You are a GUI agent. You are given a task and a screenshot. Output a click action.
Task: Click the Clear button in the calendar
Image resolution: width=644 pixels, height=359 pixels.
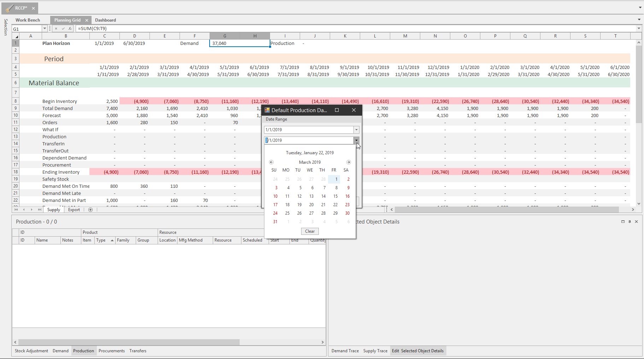click(310, 231)
